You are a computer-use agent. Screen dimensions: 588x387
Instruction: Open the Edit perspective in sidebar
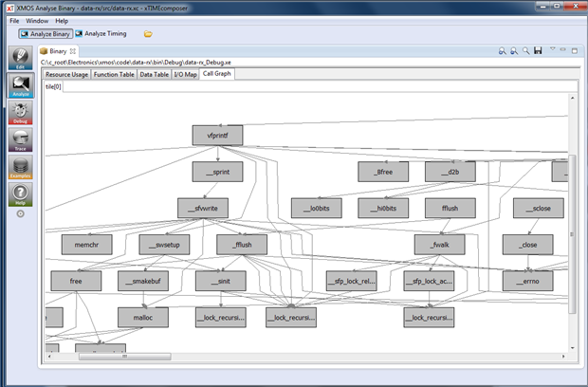pyautogui.click(x=20, y=61)
